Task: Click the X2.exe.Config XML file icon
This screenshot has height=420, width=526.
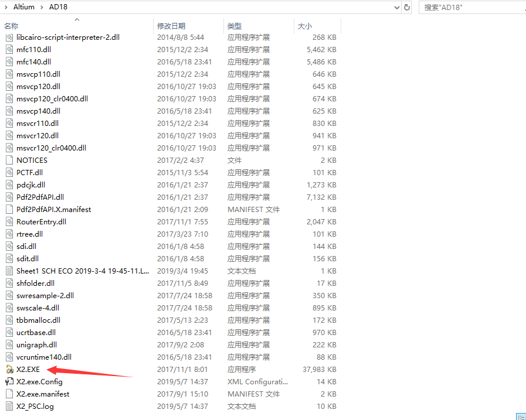Action: (9, 381)
